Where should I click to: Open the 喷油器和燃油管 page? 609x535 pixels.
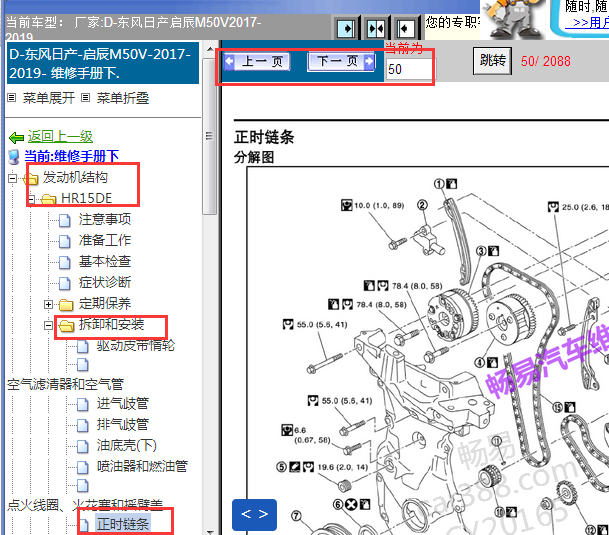[142, 466]
